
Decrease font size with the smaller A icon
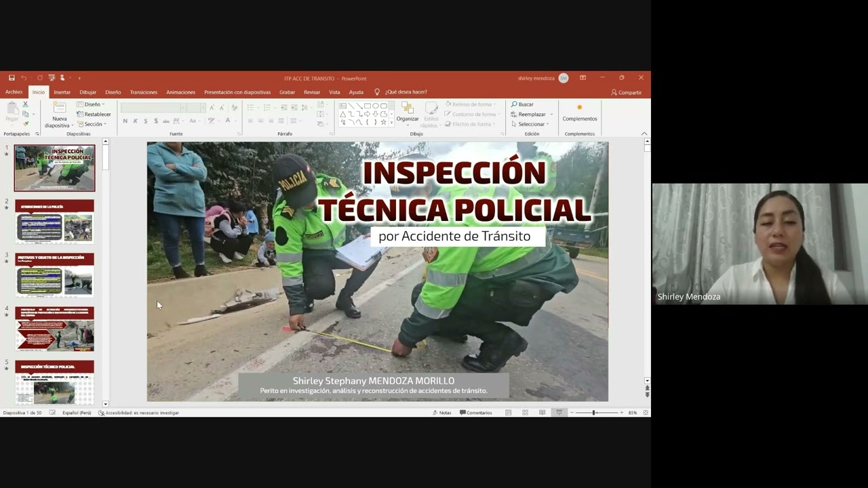point(221,108)
